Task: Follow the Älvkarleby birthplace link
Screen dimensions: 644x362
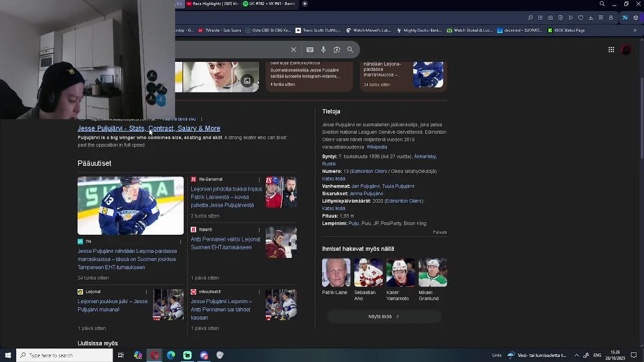Action: point(425,156)
